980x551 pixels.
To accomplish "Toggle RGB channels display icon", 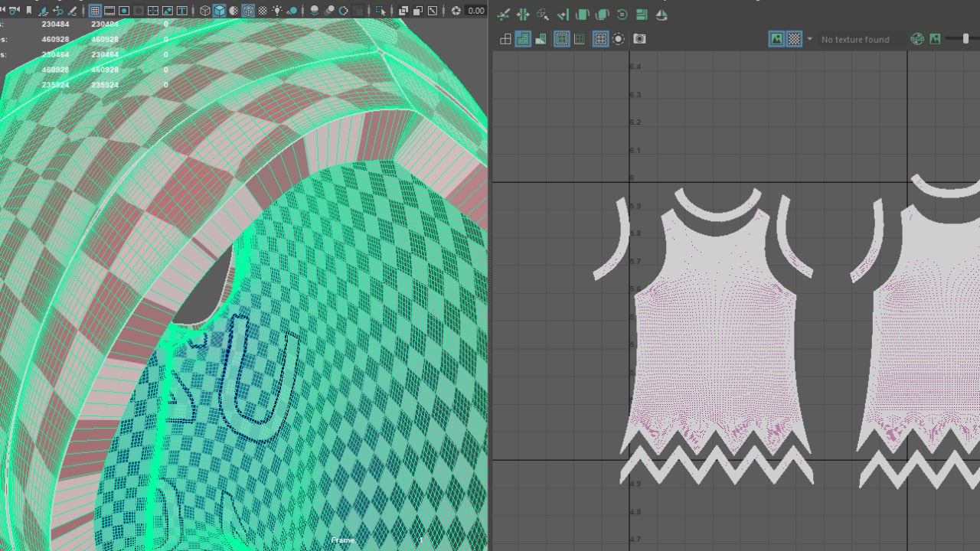I will pos(917,39).
